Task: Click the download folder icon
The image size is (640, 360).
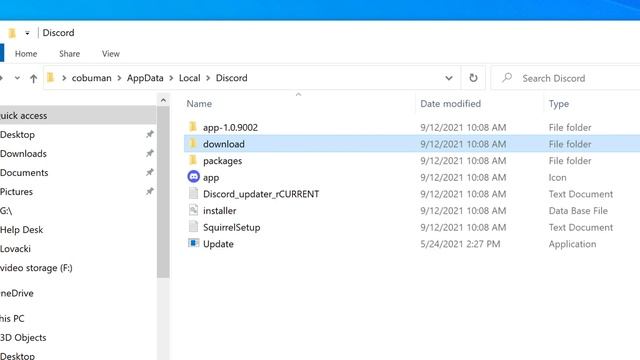Action: tap(193, 144)
